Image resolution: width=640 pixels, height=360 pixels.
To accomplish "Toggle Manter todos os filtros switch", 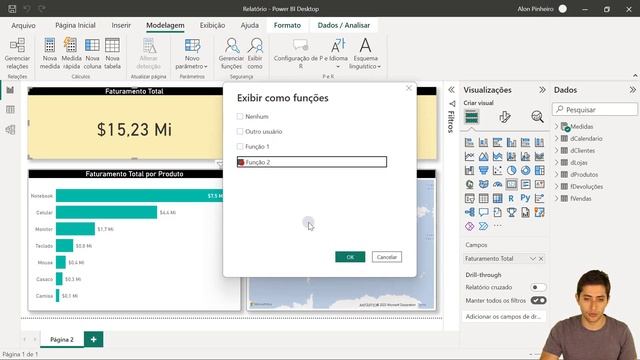I will pyautogui.click(x=538, y=300).
